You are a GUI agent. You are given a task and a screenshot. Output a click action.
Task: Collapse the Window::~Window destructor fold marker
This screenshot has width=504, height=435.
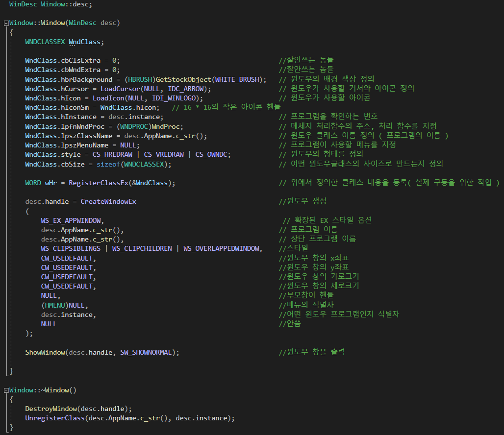(x=6, y=390)
